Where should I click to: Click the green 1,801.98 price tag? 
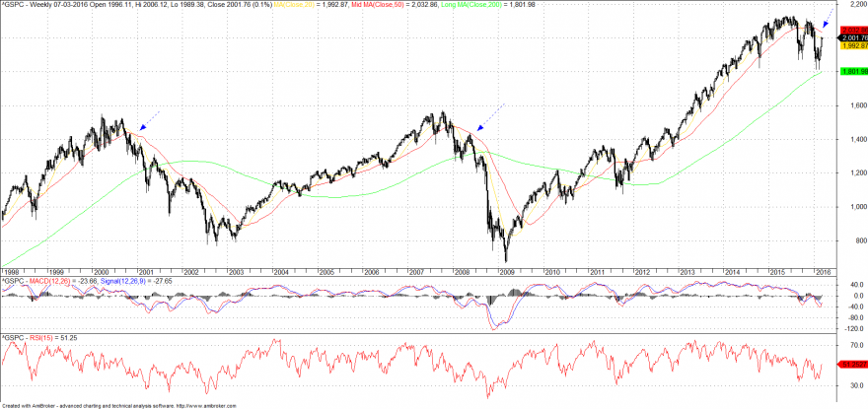[854, 71]
